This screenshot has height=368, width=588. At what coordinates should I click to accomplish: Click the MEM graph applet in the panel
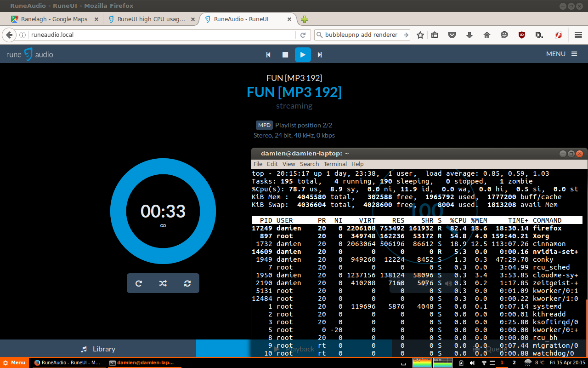click(x=443, y=362)
